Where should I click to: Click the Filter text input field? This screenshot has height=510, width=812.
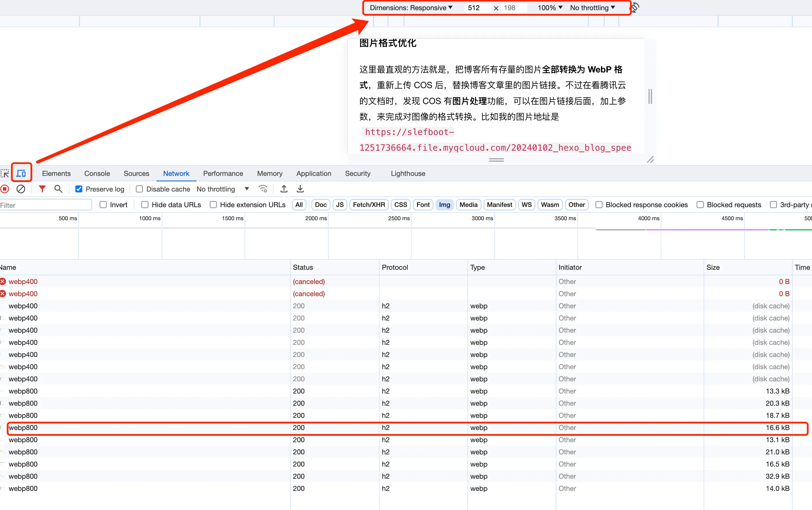point(45,205)
